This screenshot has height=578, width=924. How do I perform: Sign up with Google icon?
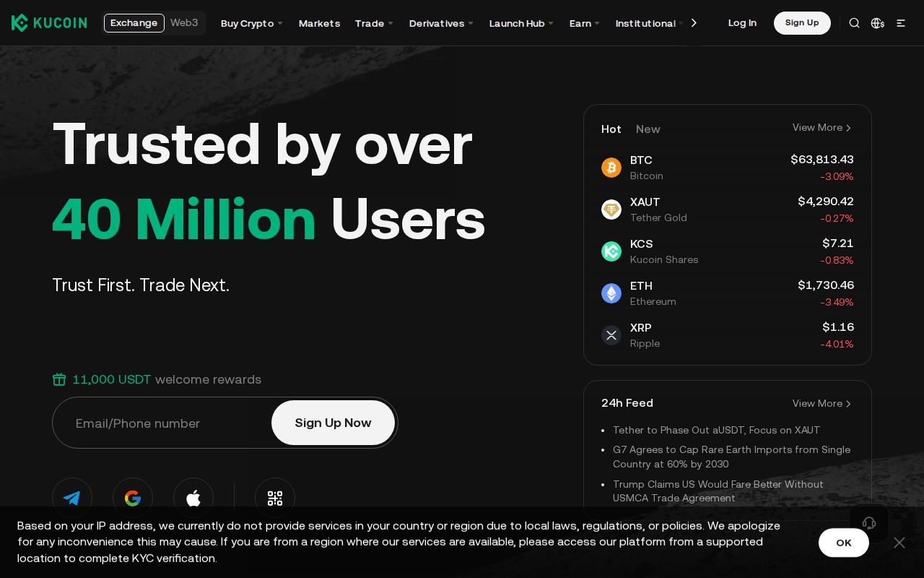click(x=133, y=498)
